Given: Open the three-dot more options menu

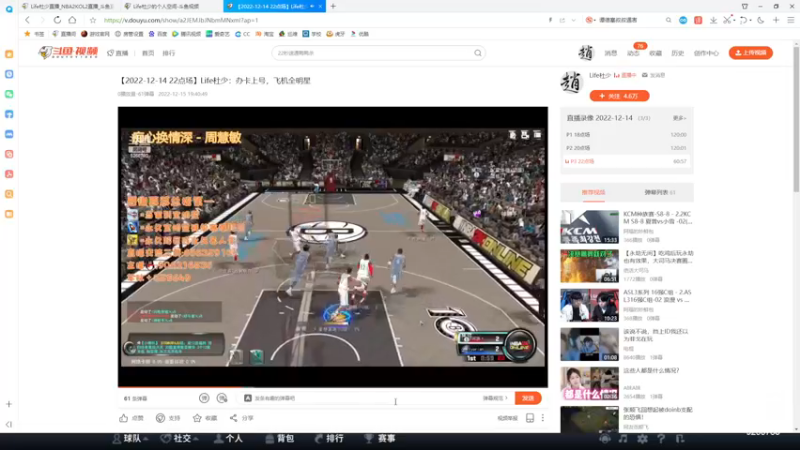Looking at the screenshot, I should click(543, 418).
